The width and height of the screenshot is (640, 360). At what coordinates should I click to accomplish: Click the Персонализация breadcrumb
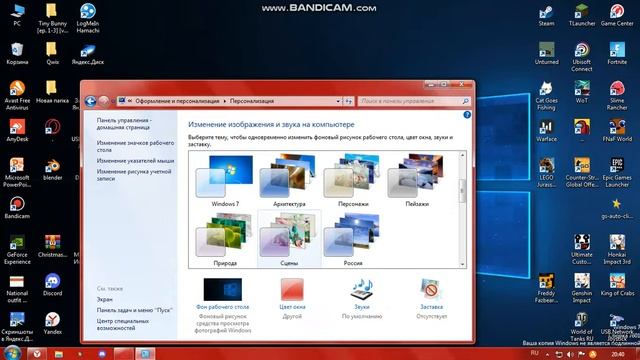point(251,101)
